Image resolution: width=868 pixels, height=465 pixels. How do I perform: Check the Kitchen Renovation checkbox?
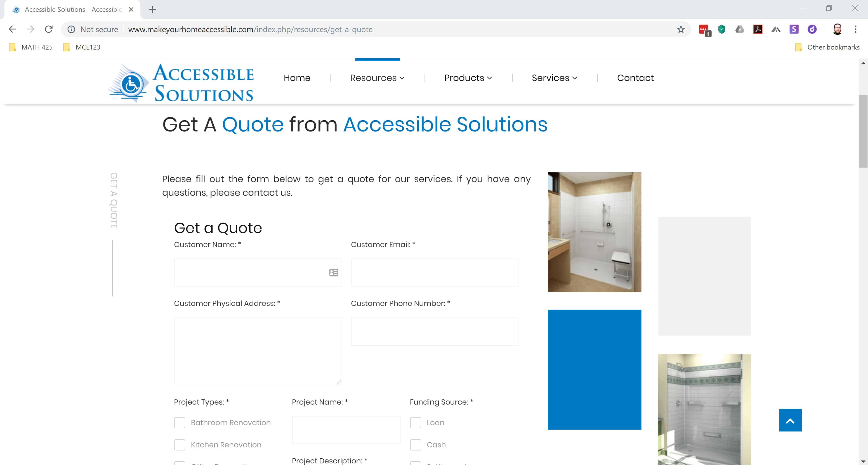click(x=180, y=445)
